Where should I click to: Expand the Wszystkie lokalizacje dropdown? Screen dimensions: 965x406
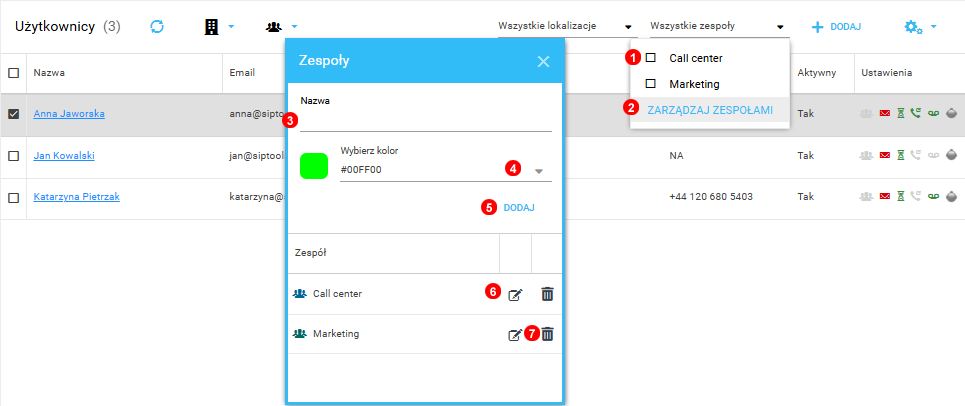tap(565, 27)
